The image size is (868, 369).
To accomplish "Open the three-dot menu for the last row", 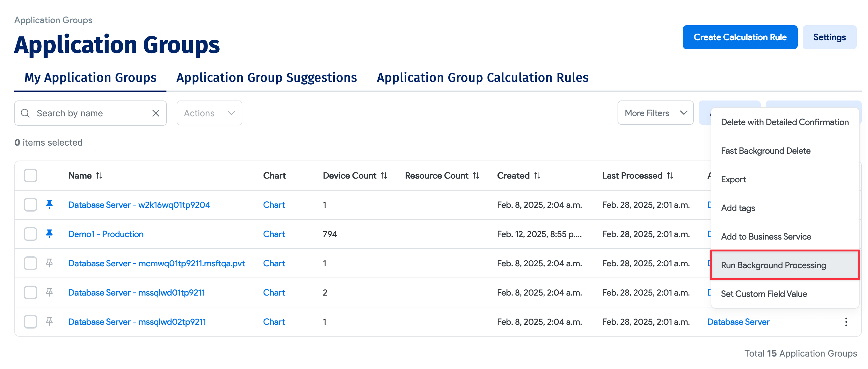I will [x=846, y=322].
